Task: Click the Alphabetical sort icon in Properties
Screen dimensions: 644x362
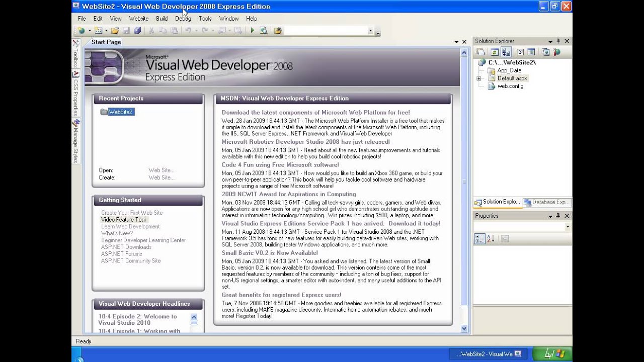Action: coord(491,239)
